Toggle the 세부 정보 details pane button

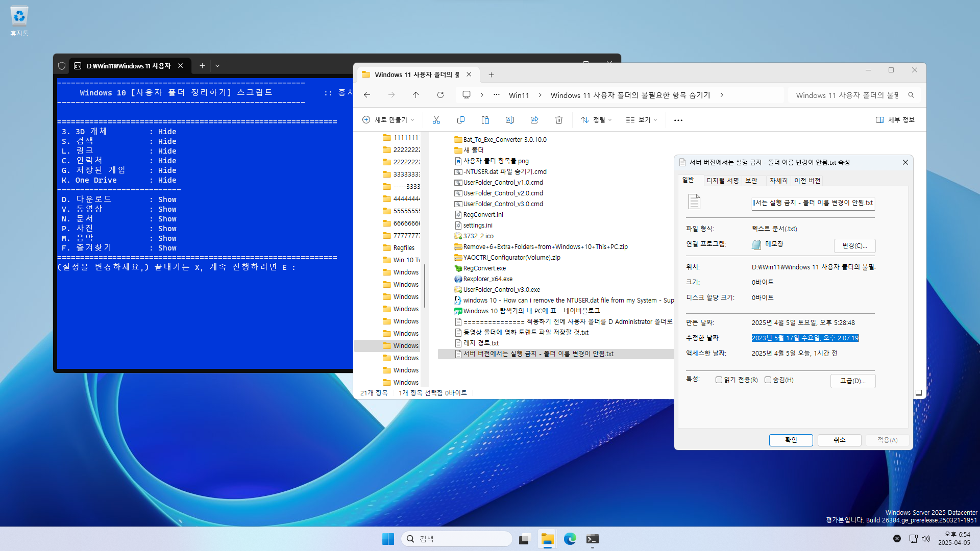tap(895, 120)
